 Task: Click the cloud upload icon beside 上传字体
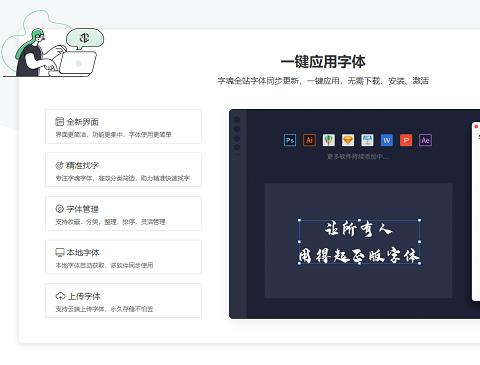[60, 296]
